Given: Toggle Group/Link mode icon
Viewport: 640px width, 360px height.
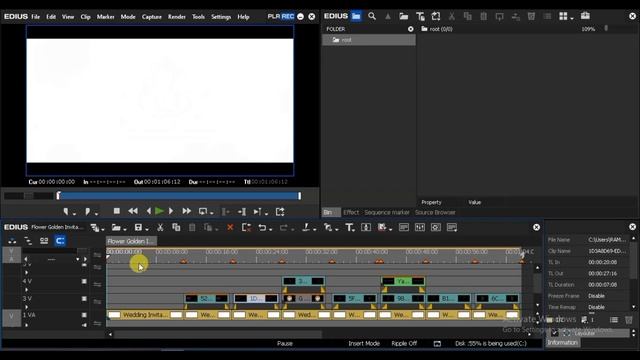Looking at the screenshot, I should [44, 241].
